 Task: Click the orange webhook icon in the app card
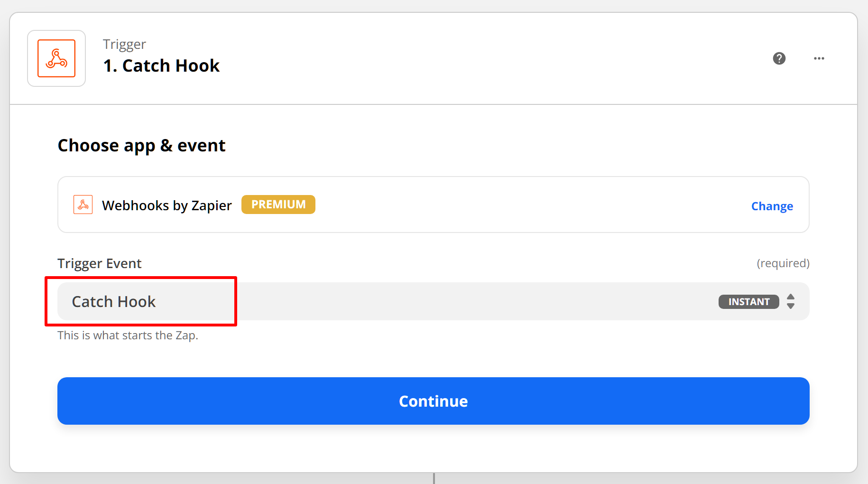[x=83, y=205]
